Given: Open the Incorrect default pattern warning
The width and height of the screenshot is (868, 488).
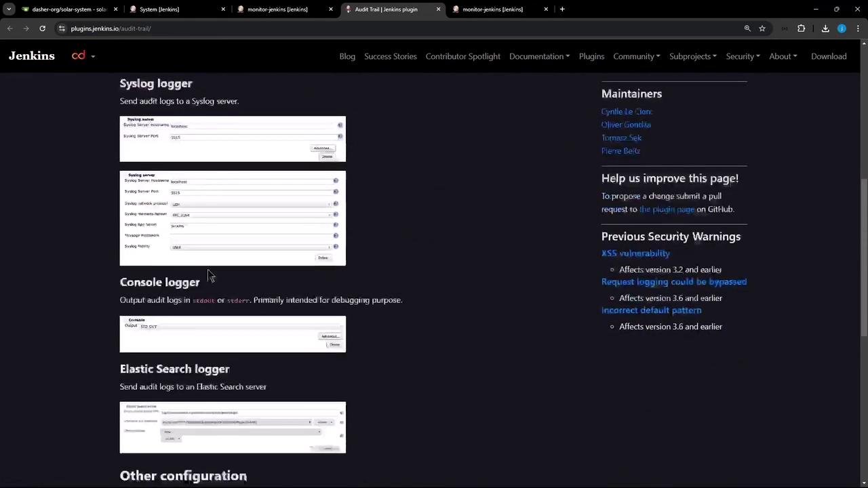Looking at the screenshot, I should pyautogui.click(x=651, y=310).
